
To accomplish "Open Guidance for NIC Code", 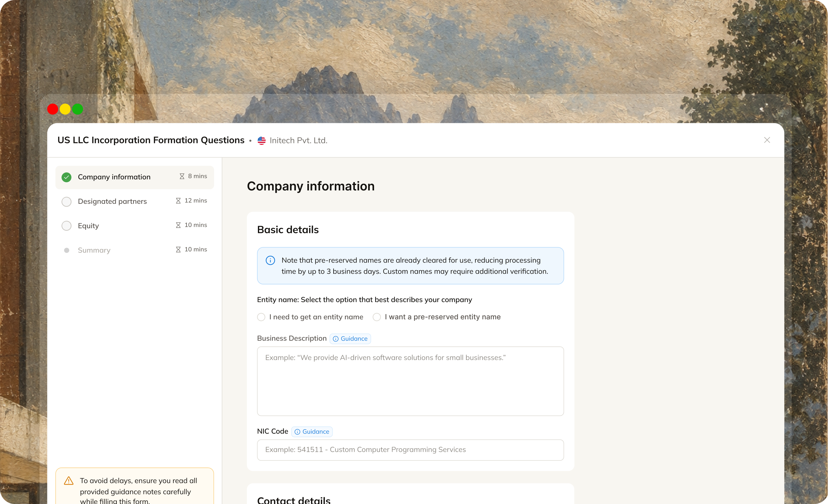I will [312, 432].
